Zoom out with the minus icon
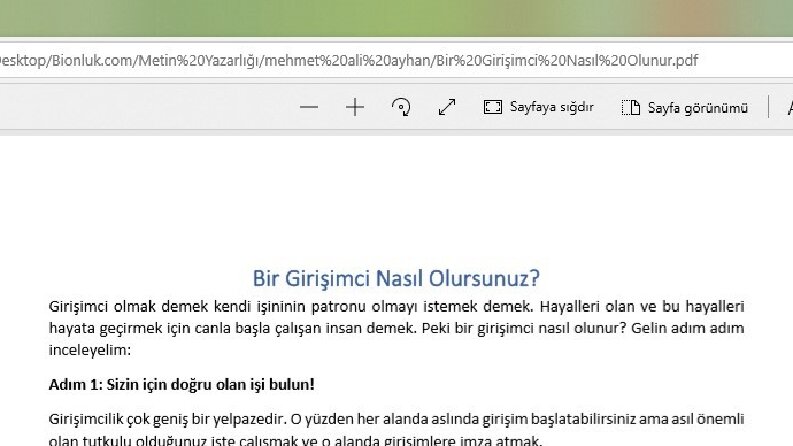 click(x=309, y=107)
